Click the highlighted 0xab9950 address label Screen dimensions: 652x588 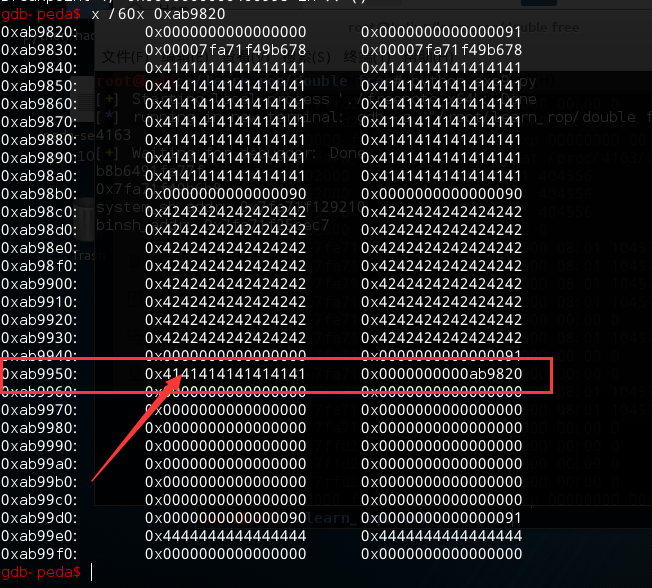click(39, 373)
